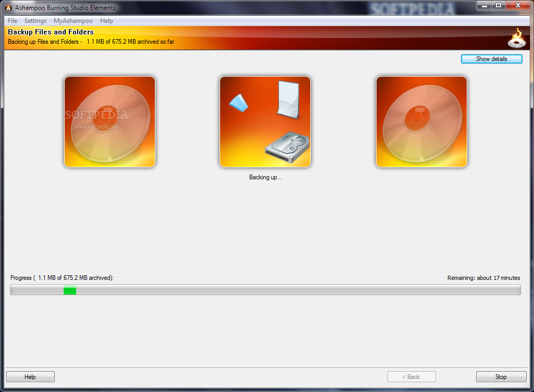Click the 'Backup Files and Folders' heading
Viewport: 534px width, 392px height.
(x=51, y=32)
